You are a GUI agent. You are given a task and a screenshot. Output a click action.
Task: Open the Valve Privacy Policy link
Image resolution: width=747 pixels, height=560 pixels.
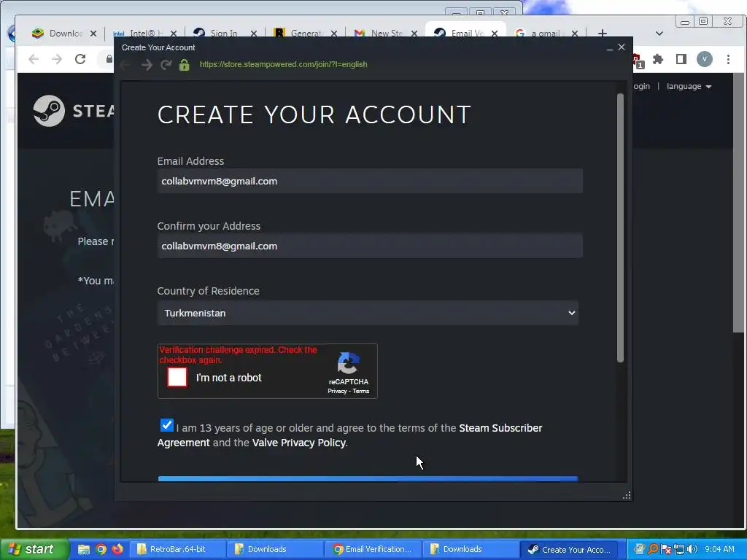coord(298,443)
